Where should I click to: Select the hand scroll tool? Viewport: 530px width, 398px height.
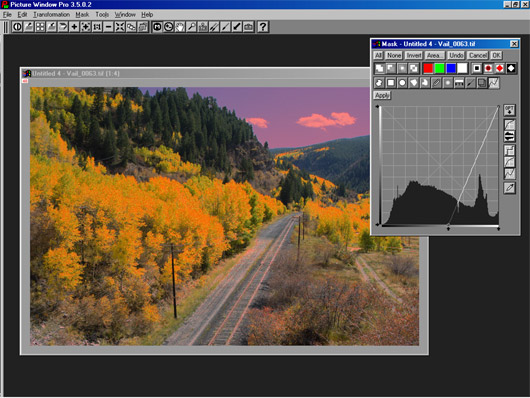180,27
